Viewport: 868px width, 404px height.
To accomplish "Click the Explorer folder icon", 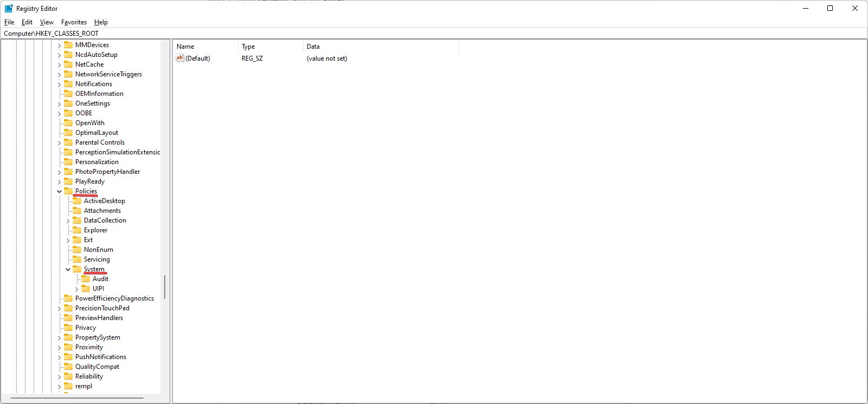I will coord(77,230).
